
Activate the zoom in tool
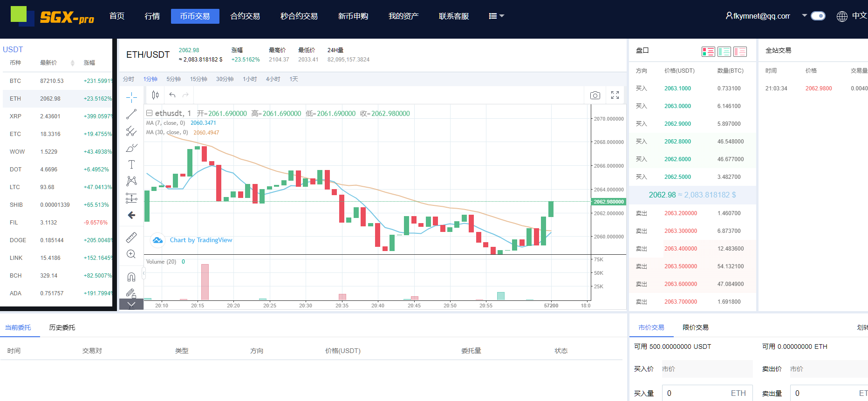tap(131, 254)
